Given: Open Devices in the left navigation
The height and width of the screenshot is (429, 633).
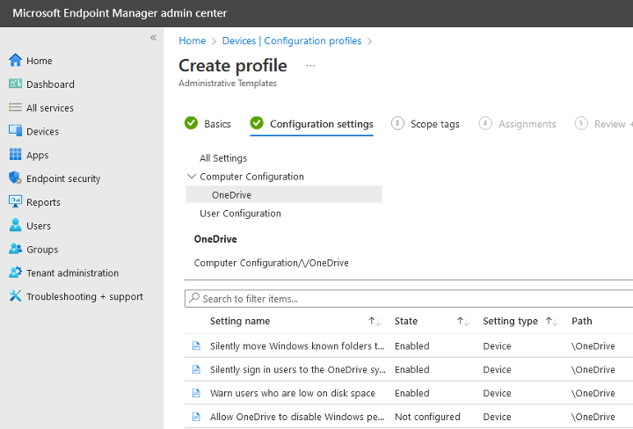Looking at the screenshot, I should [x=42, y=131].
